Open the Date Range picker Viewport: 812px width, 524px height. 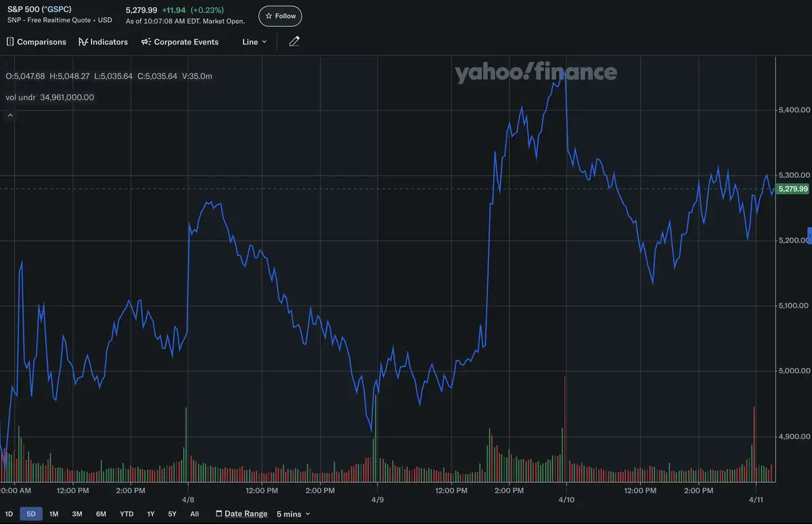pyautogui.click(x=242, y=514)
